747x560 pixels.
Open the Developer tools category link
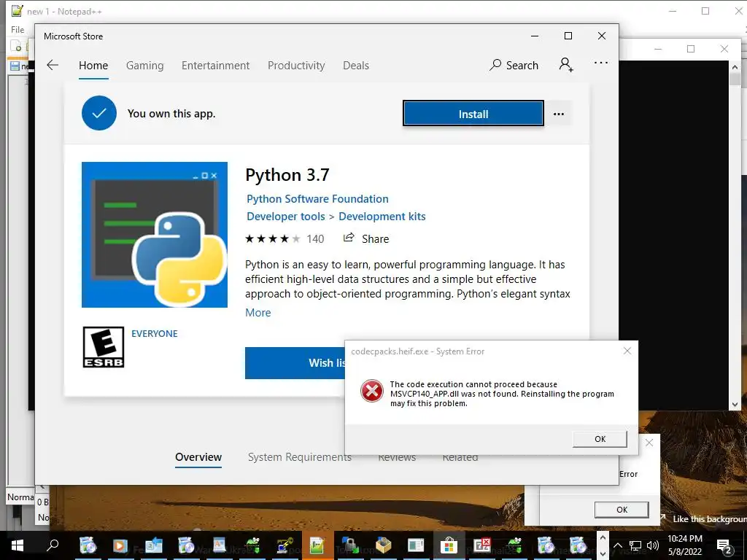click(x=286, y=217)
